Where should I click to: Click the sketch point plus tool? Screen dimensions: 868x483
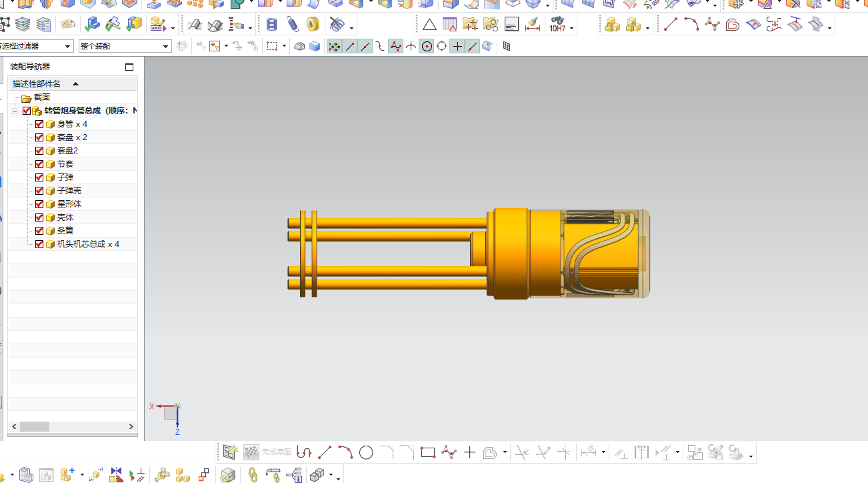(469, 453)
